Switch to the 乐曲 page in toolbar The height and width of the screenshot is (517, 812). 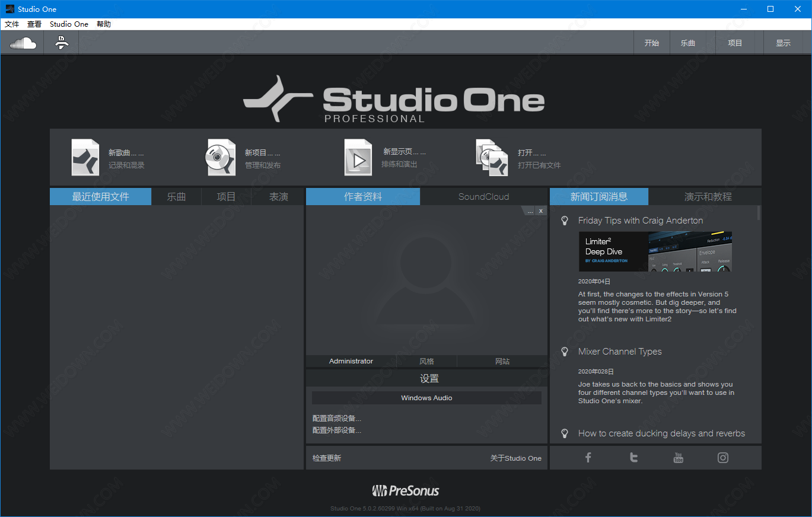688,43
